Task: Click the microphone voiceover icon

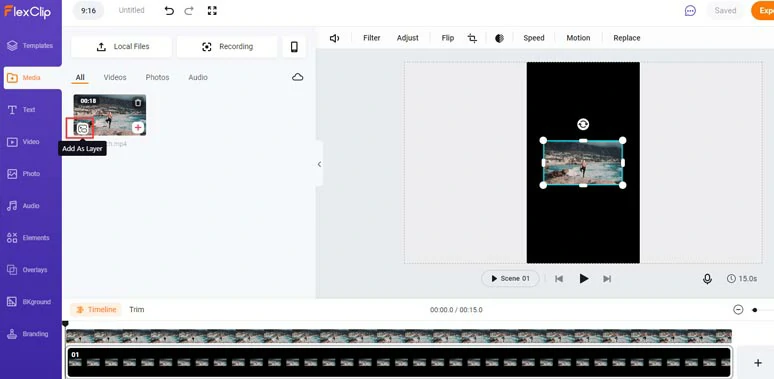Action: pos(707,279)
